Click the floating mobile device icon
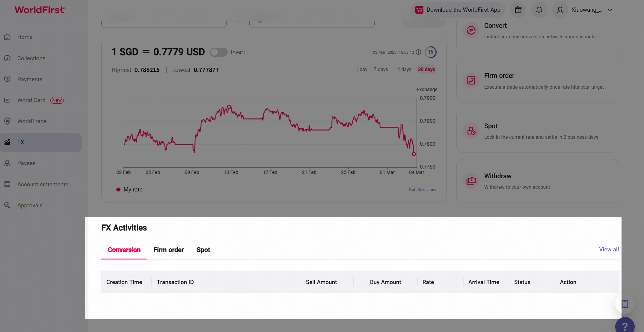Screen dimensions: 644x332 point(625,304)
